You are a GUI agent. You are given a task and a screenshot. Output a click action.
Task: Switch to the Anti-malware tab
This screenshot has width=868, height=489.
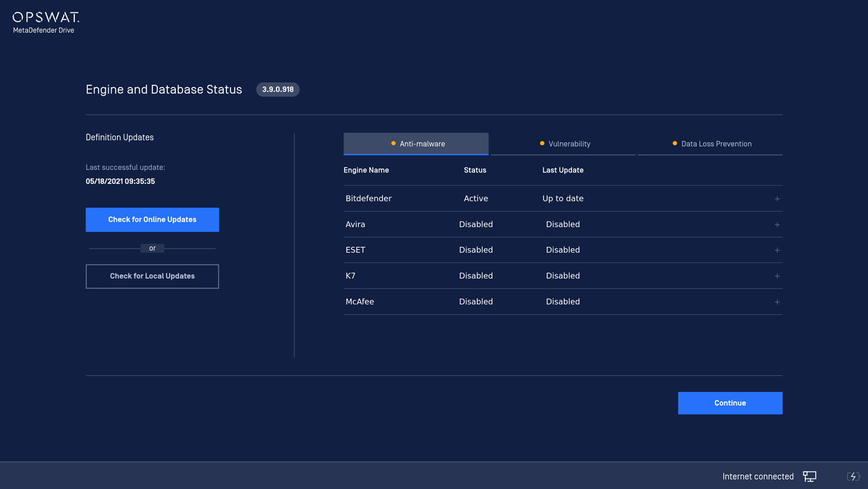[416, 144]
